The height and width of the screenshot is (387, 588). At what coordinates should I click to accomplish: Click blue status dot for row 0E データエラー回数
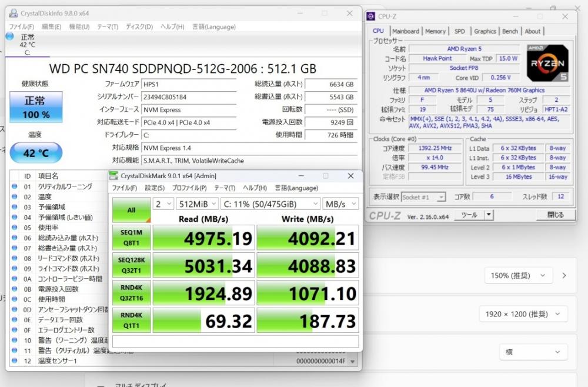pyautogui.click(x=15, y=319)
